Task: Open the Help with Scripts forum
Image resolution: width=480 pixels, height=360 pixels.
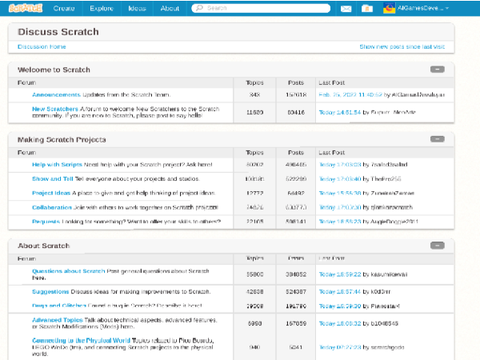Action: pos(57,165)
